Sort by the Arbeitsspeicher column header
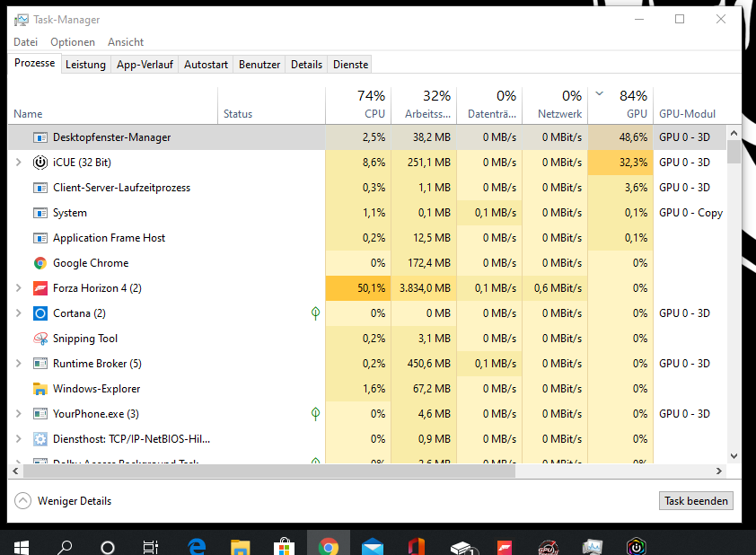 (x=424, y=105)
